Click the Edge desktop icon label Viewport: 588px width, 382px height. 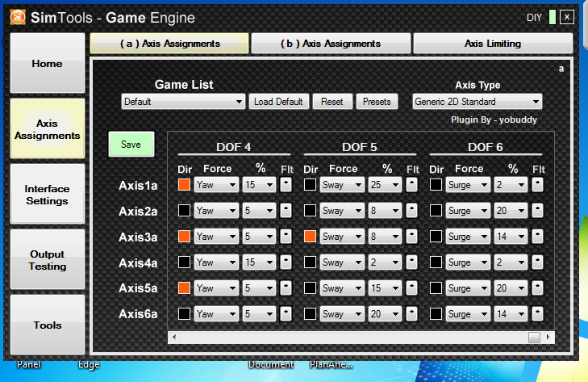[x=89, y=365]
